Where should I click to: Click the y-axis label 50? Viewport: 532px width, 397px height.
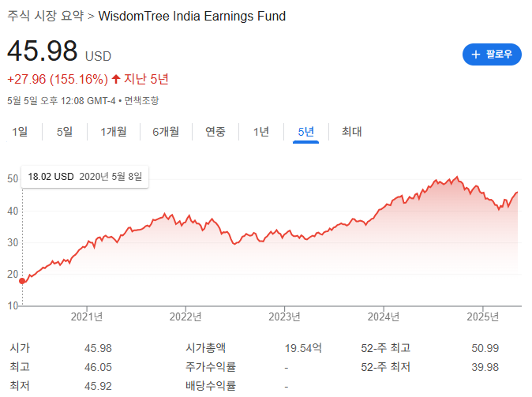click(13, 179)
